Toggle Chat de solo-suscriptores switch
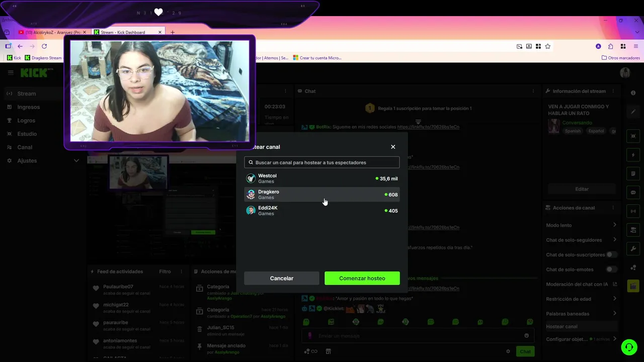Viewport: 644px width, 362px height. (x=611, y=255)
